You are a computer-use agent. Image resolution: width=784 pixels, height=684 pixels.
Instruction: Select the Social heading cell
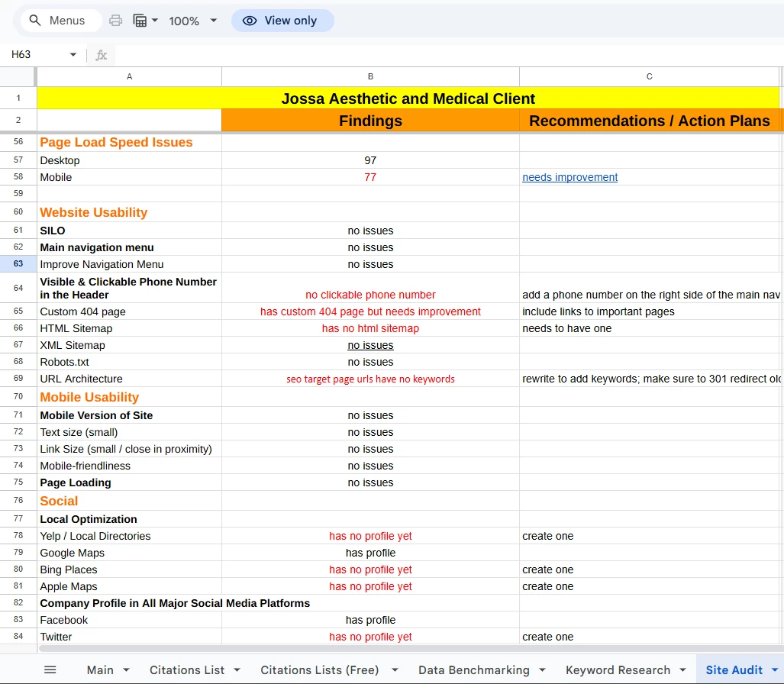[x=130, y=501]
